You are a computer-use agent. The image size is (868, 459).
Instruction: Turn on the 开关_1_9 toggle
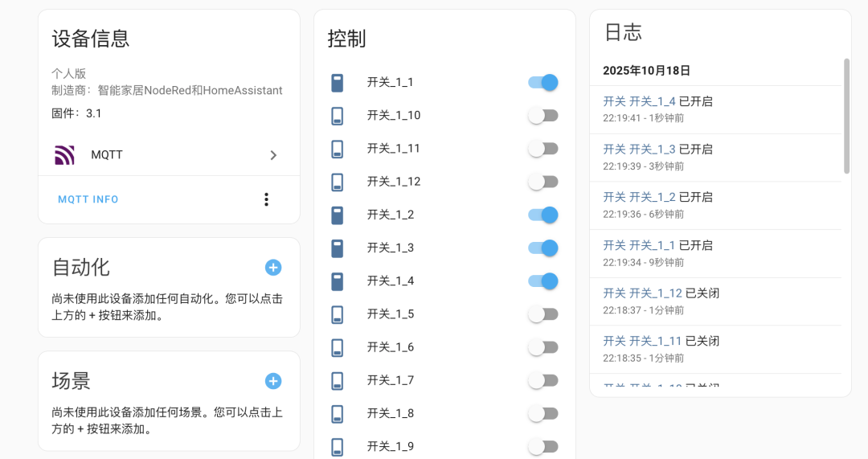(543, 447)
